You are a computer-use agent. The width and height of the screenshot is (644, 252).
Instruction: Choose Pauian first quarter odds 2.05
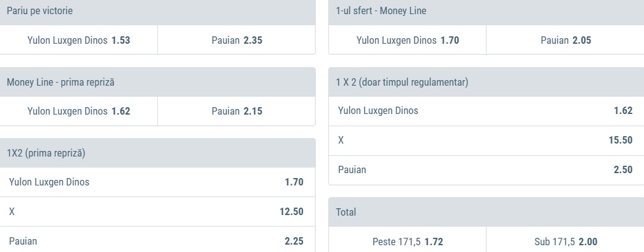(x=566, y=41)
